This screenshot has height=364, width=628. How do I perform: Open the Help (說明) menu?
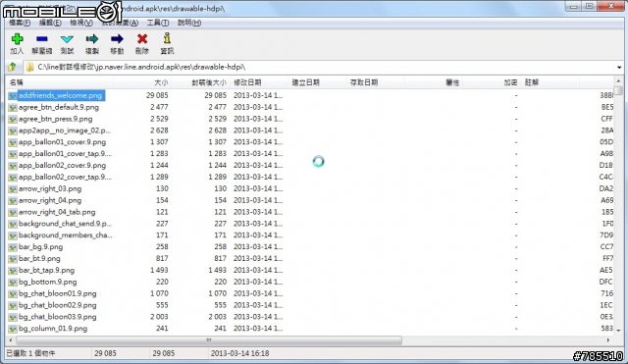point(189,23)
